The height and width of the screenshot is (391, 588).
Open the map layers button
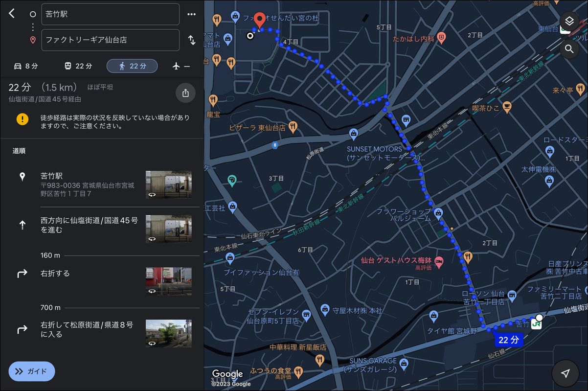(x=569, y=21)
